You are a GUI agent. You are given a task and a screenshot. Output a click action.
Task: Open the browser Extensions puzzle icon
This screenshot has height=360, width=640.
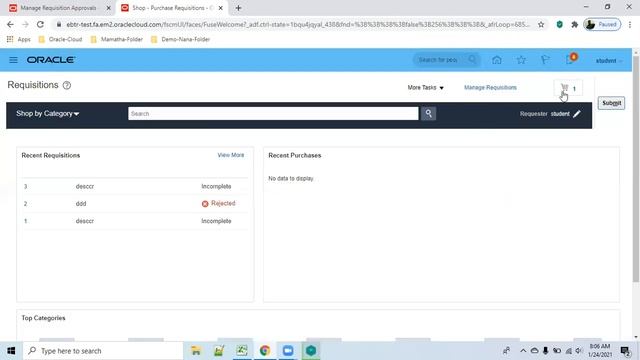(x=575, y=24)
